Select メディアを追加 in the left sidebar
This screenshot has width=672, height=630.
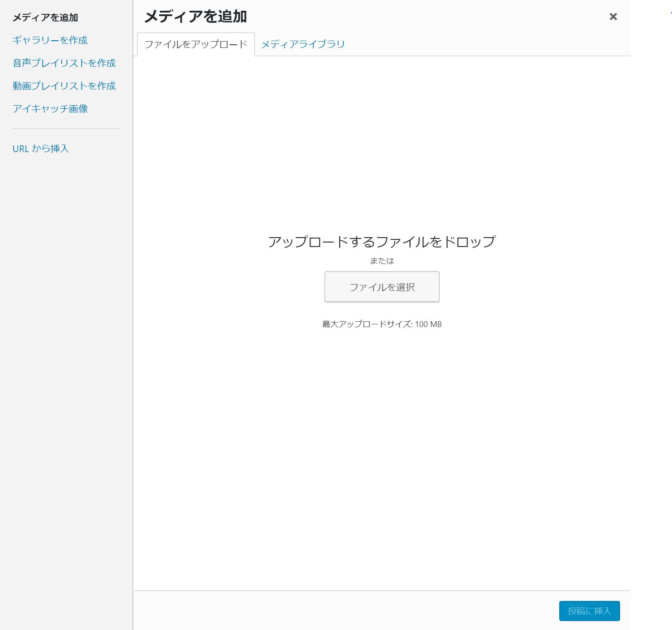(45, 17)
